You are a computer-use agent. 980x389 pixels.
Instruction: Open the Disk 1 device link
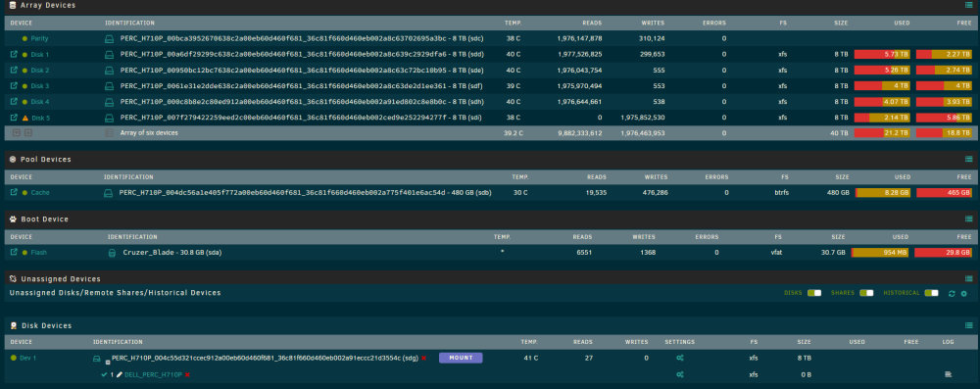point(40,55)
